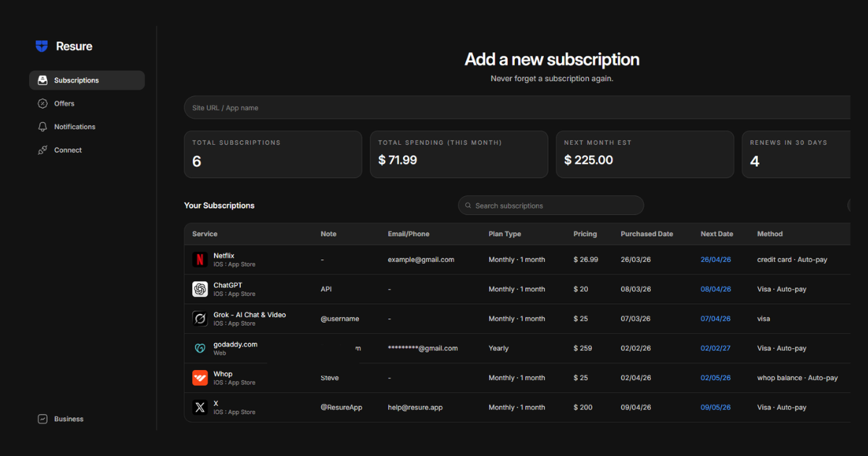Click the masked @gmail.com email cell

423,348
